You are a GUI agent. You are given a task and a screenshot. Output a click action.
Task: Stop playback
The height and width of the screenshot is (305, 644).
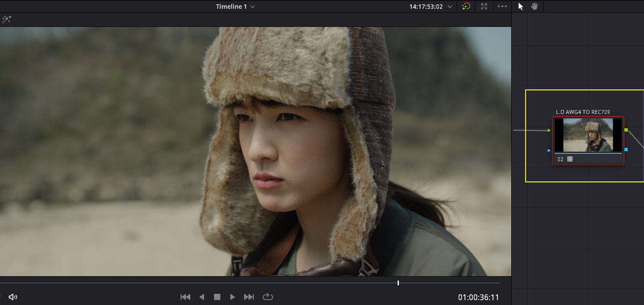pyautogui.click(x=217, y=297)
